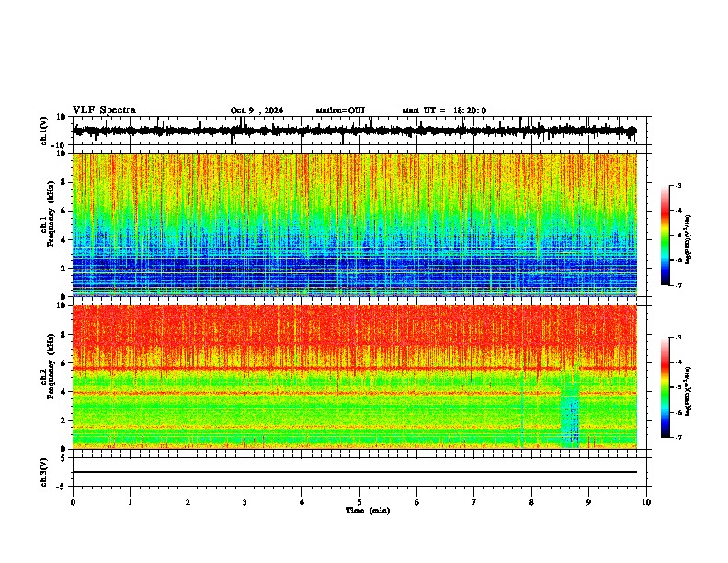This screenshot has width=728, height=563.
Task: Click the ch.3 flat line trace
Action: coord(355,472)
